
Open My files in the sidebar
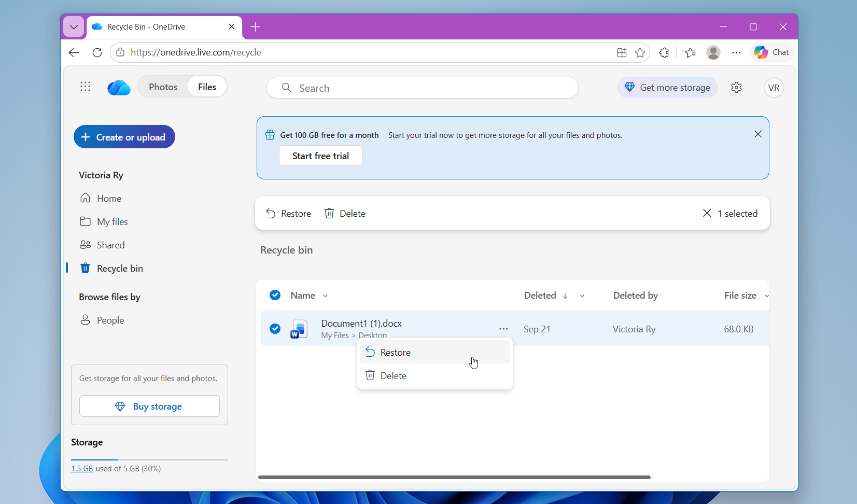(104, 222)
